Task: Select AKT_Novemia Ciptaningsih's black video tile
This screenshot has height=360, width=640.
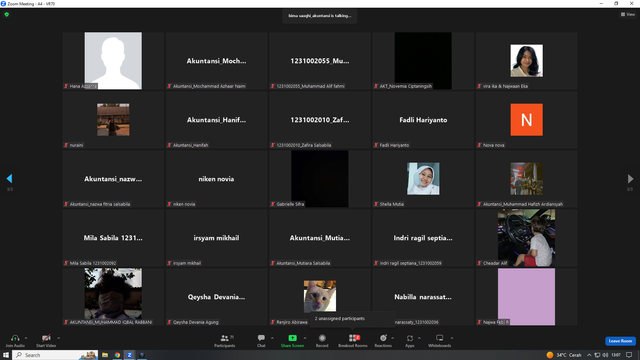Action: point(423,61)
